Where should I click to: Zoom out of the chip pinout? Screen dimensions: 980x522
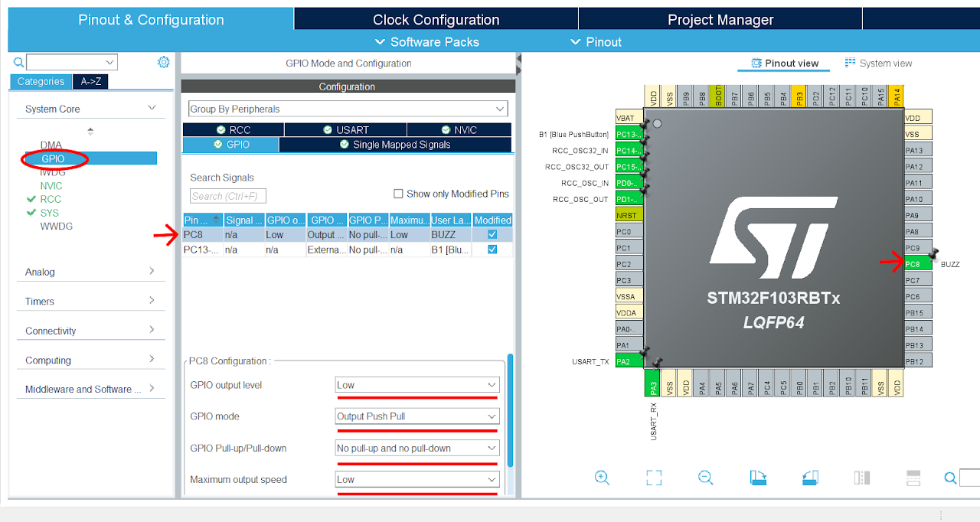(706, 478)
